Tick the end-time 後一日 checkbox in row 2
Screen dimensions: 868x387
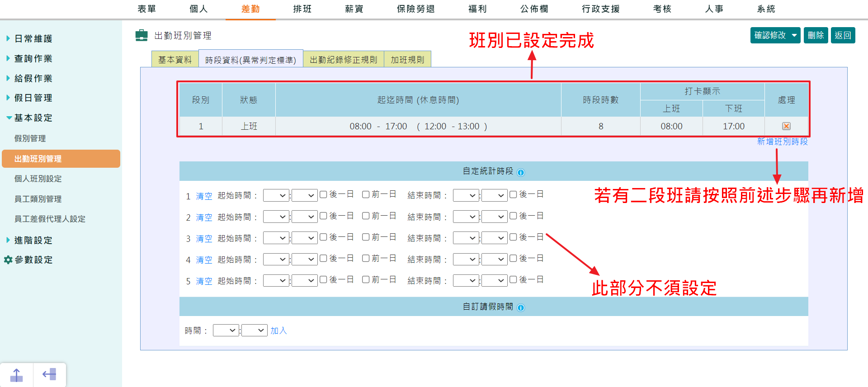tap(513, 216)
